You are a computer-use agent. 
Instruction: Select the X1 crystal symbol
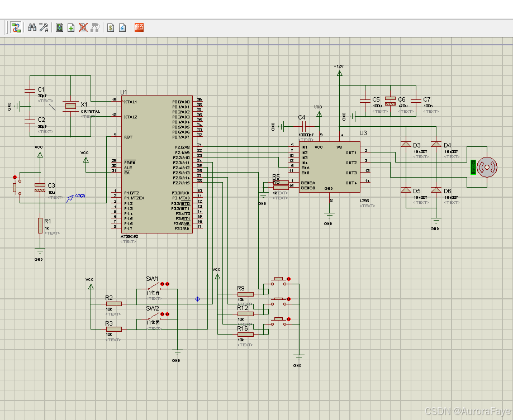point(70,106)
